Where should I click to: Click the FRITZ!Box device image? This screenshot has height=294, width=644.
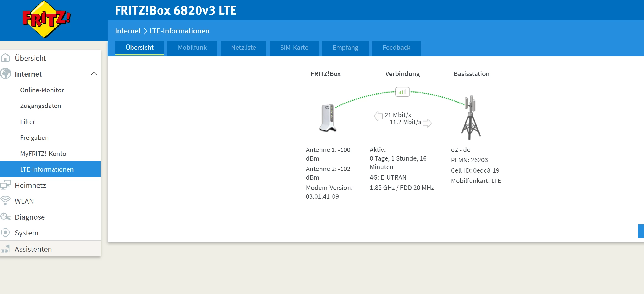[x=328, y=118]
